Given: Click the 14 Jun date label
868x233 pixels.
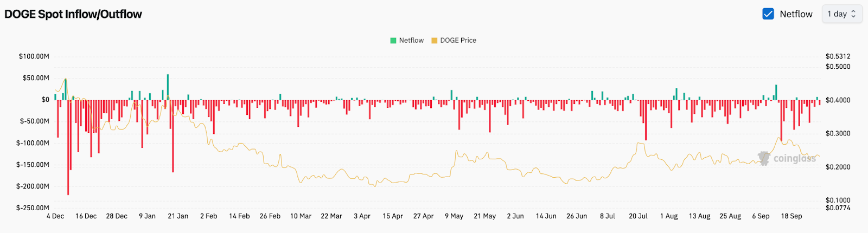Looking at the screenshot, I should click(546, 216).
